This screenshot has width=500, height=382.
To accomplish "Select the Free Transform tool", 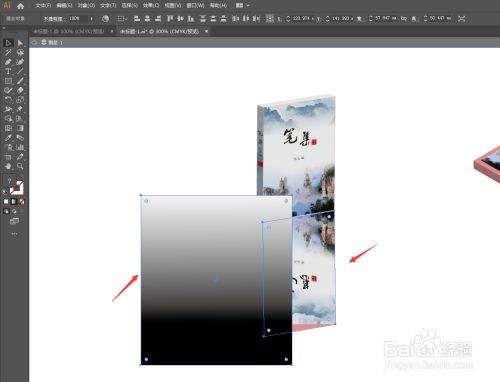I will 20,109.
